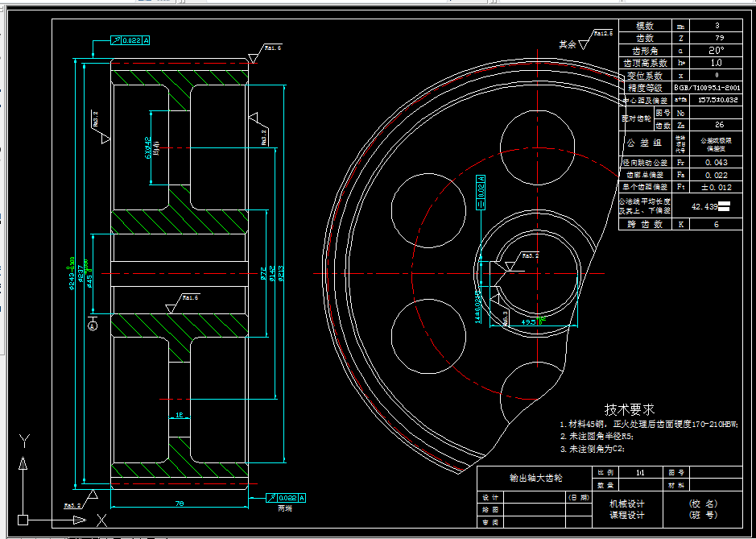Viewport: 756px width, 539px height.
Task: Select requirement 2 未注圆角半径R5
Action: (597, 436)
